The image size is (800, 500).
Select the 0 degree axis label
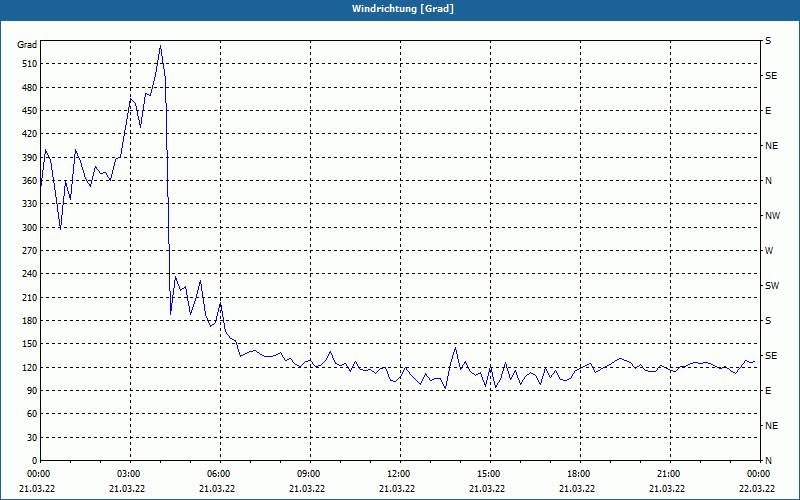click(35, 461)
